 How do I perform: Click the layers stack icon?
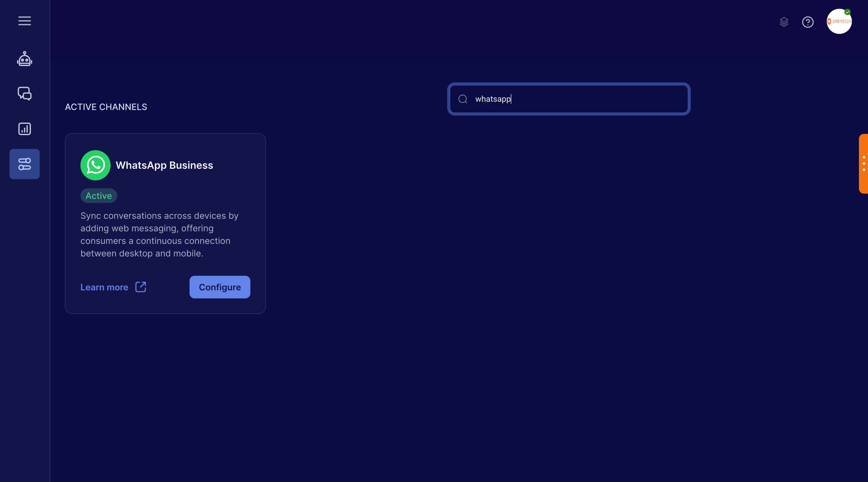click(x=784, y=22)
